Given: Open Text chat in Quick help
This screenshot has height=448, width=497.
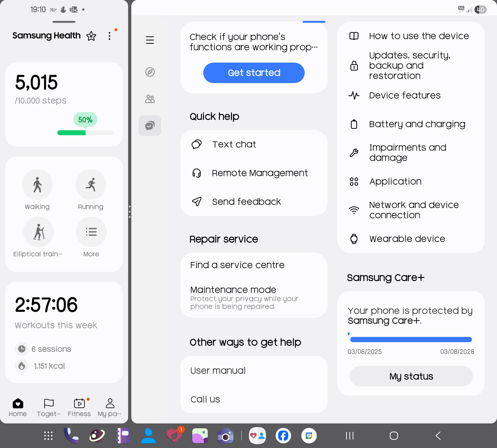Looking at the screenshot, I should pos(234,144).
